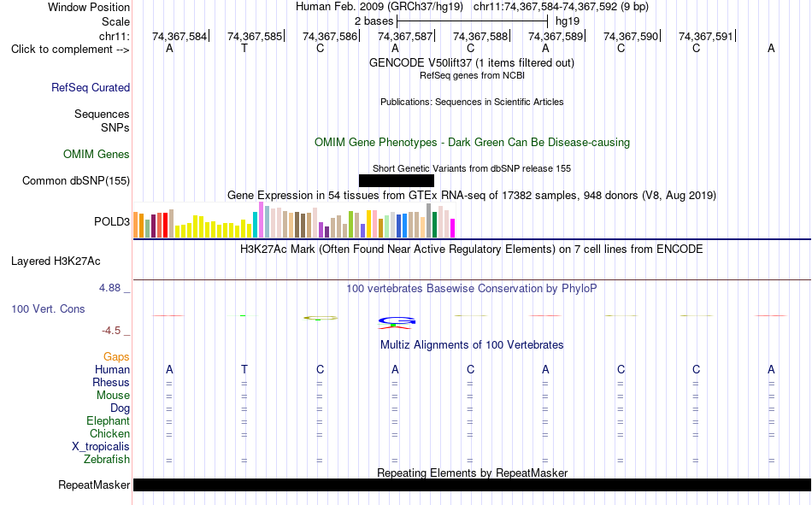
Task: Click the hg19 label beside the scale bar
Action: click(x=568, y=21)
